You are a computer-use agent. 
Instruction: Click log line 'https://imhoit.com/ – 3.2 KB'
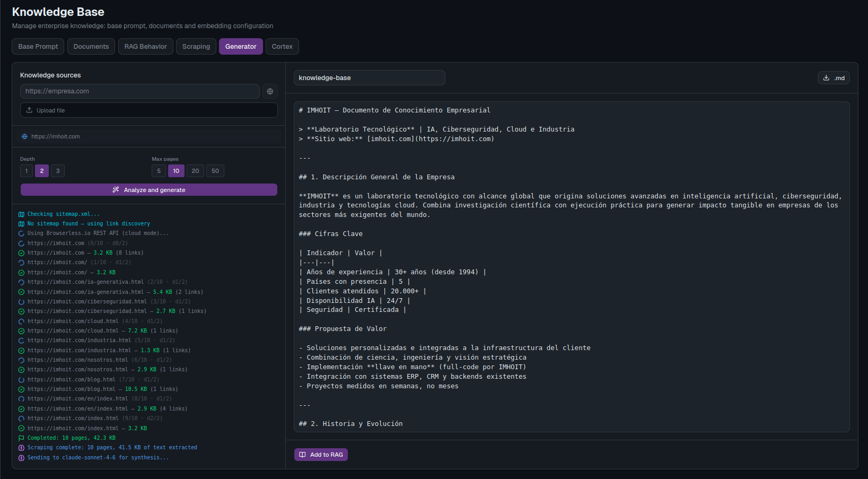pyautogui.click(x=72, y=273)
